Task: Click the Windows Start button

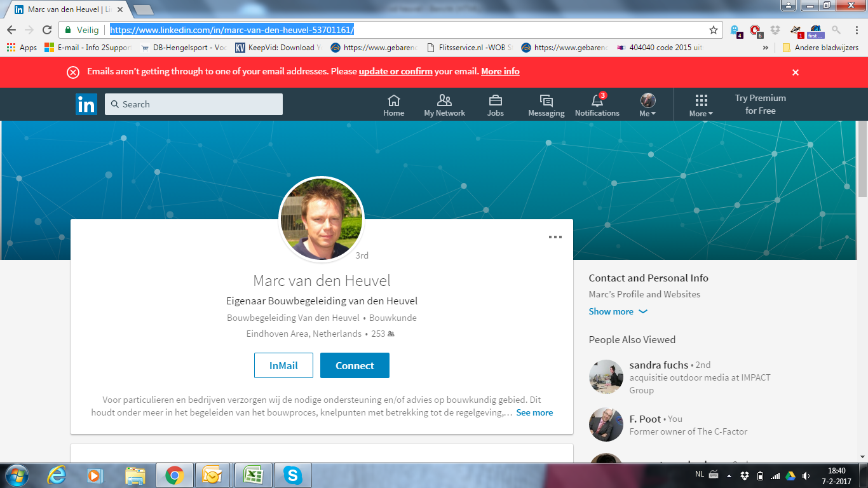Action: pos(17,475)
